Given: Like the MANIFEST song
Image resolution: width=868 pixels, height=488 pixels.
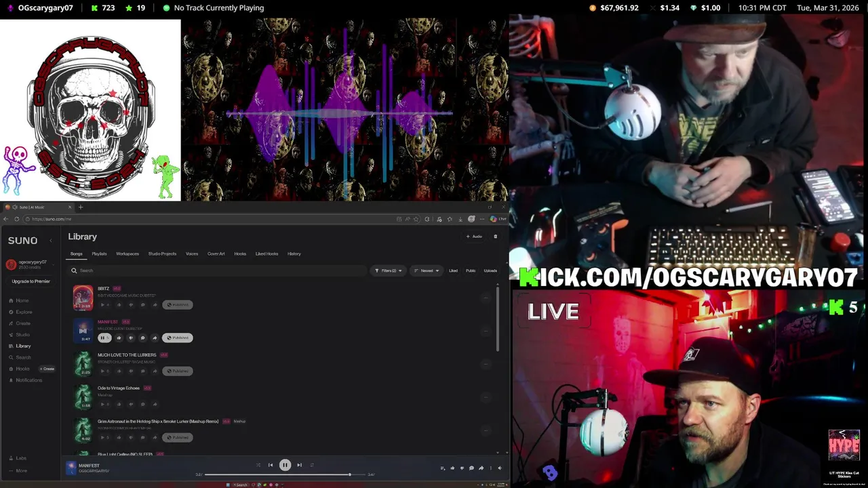Looking at the screenshot, I should tap(119, 338).
